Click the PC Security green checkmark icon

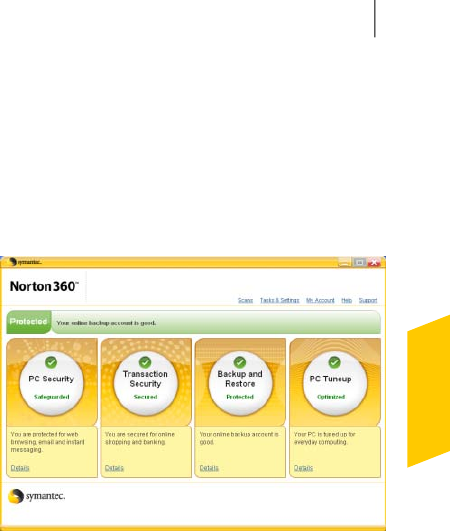[x=51, y=362]
